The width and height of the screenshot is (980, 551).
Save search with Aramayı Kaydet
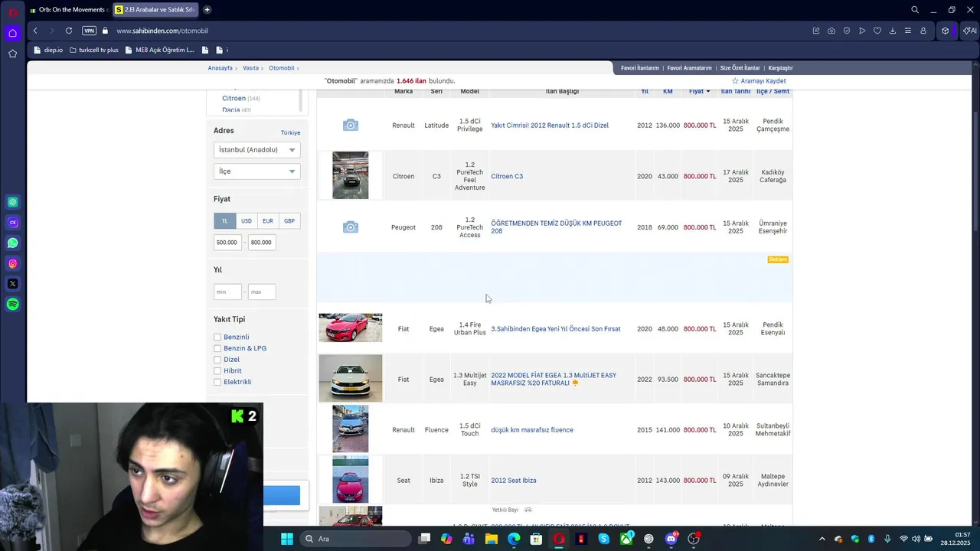759,81
